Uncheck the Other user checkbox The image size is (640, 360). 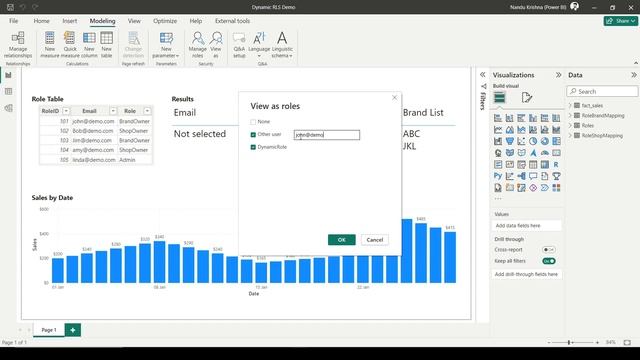tap(253, 134)
